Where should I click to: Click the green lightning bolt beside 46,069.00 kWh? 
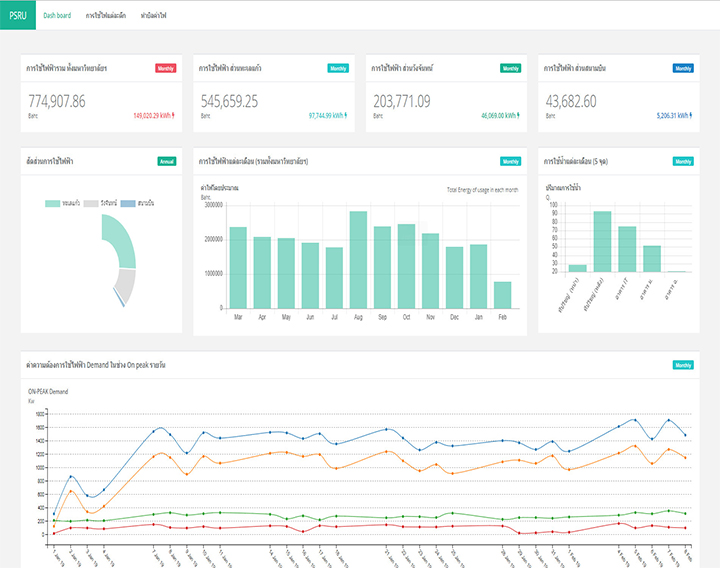[518, 115]
